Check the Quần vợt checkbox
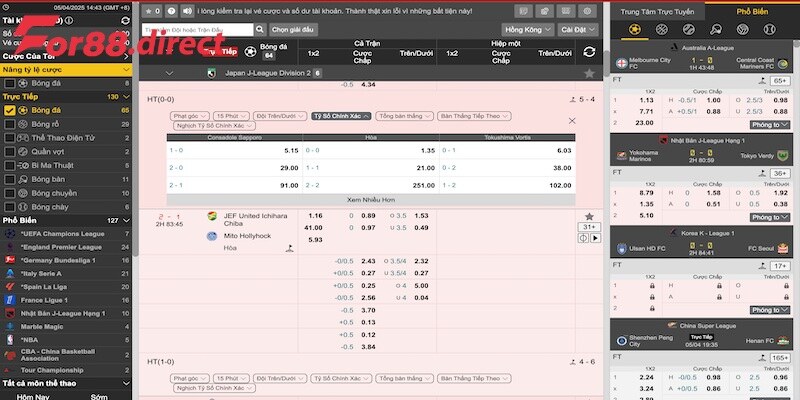 (9, 152)
